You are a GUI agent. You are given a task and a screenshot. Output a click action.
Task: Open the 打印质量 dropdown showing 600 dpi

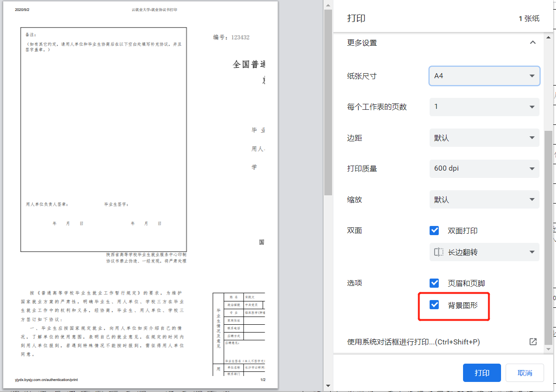(484, 168)
